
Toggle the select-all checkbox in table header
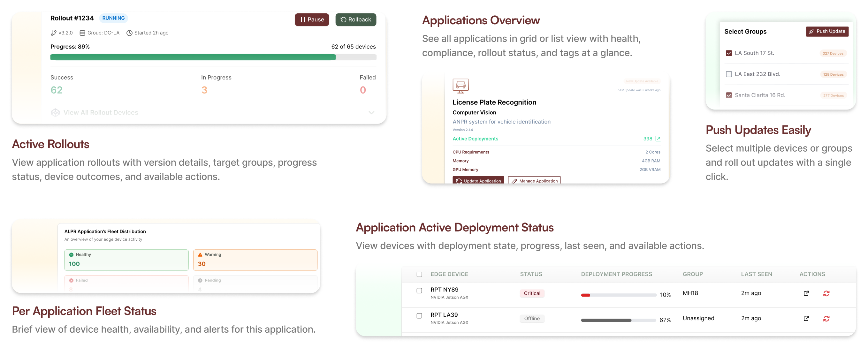coord(419,274)
